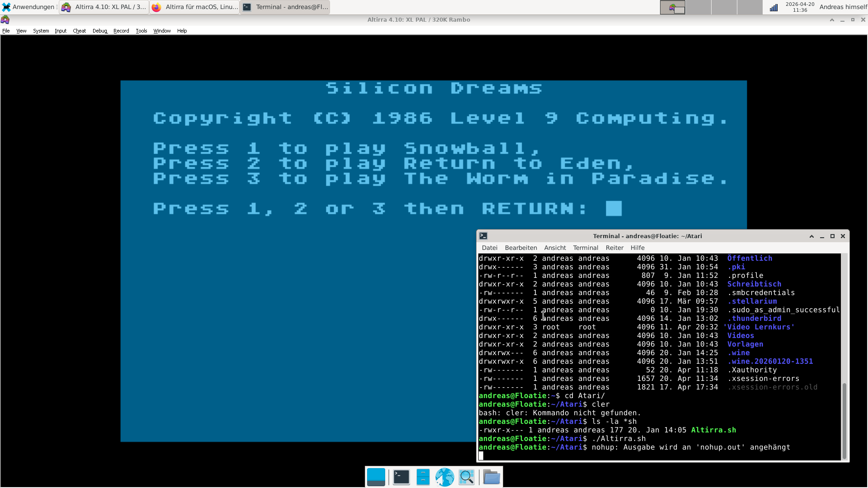Select the first workspace in the pager

[672, 7]
